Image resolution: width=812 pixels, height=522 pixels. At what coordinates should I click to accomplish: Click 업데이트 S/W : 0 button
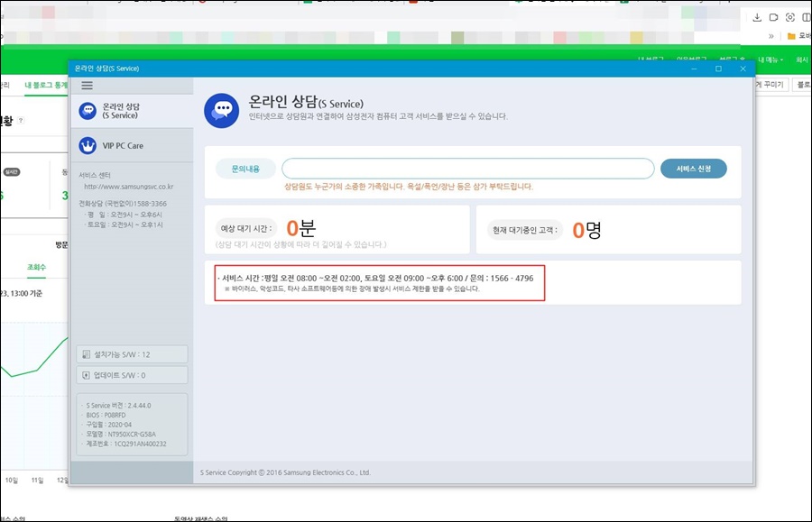(x=132, y=375)
